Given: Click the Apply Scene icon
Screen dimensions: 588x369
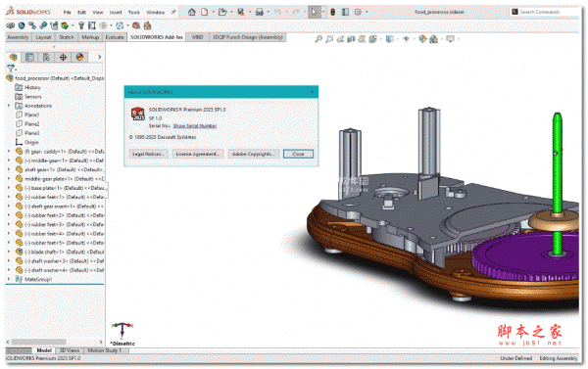Looking at the screenshot, I should [433, 38].
